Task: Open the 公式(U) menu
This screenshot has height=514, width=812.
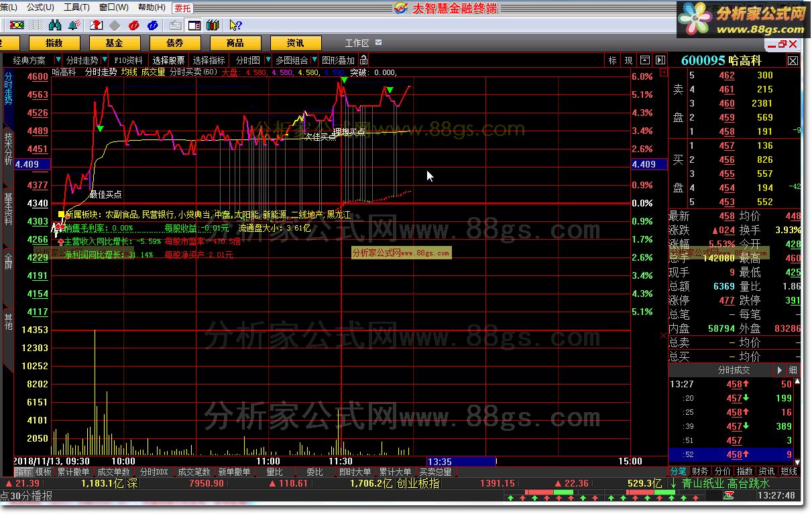Action: [41, 7]
